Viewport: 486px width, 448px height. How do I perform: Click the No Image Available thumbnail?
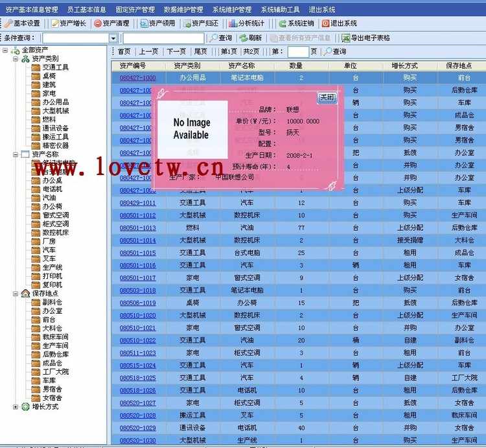pyautogui.click(x=192, y=129)
